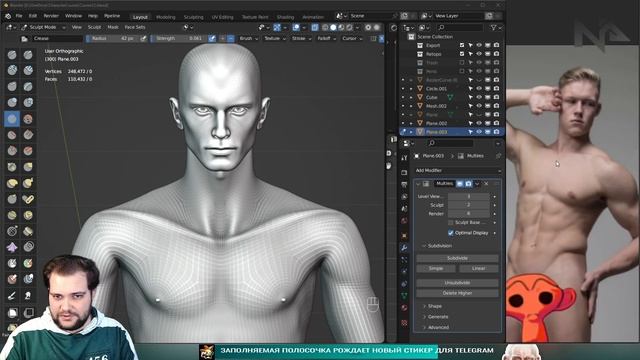
Task: Click the Delete Higher button
Action: point(457,293)
